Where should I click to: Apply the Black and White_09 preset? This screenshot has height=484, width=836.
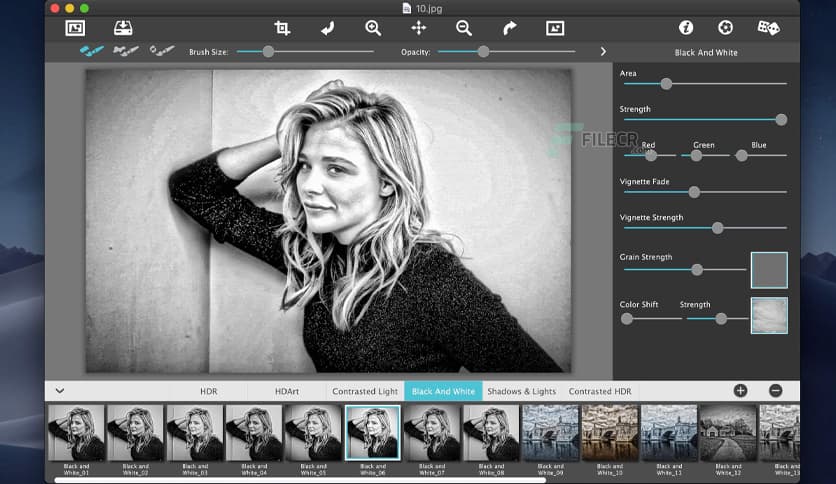click(550, 433)
